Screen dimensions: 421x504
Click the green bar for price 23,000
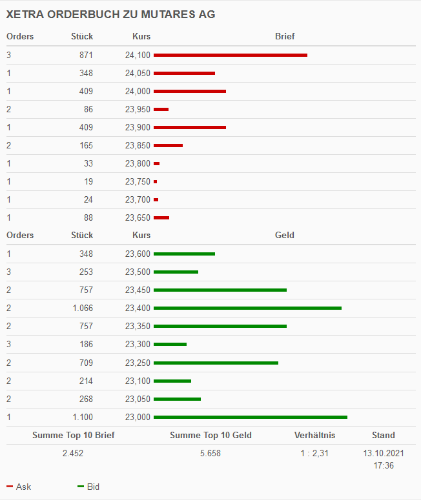(251, 417)
